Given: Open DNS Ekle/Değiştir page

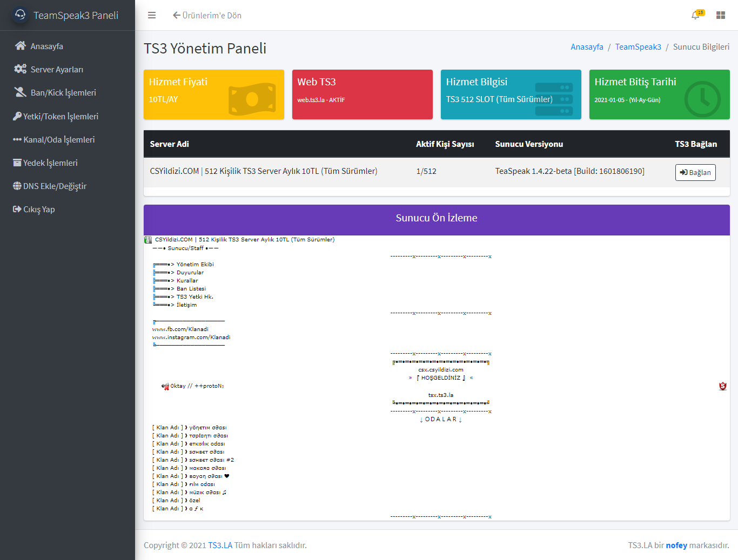Looking at the screenshot, I should (x=55, y=186).
